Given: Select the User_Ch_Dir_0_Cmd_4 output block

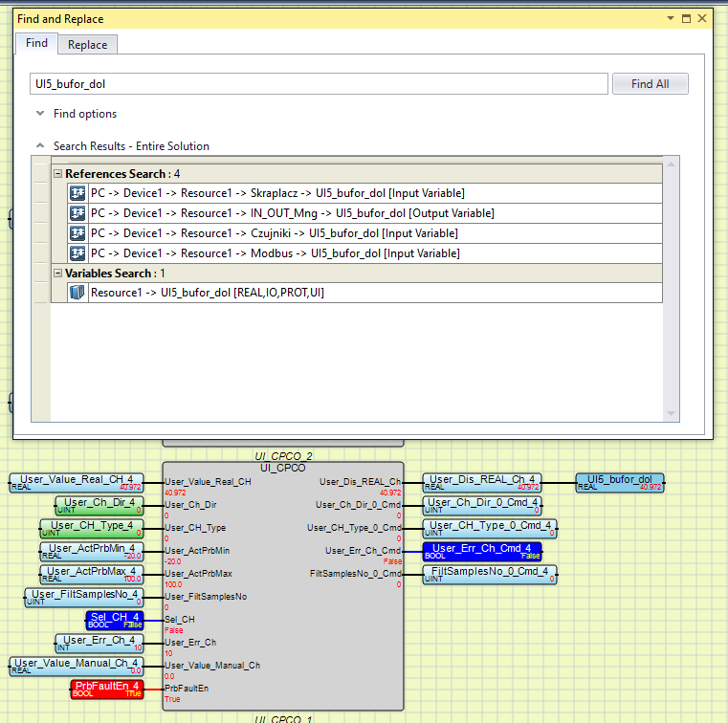Looking at the screenshot, I should coord(482,505).
